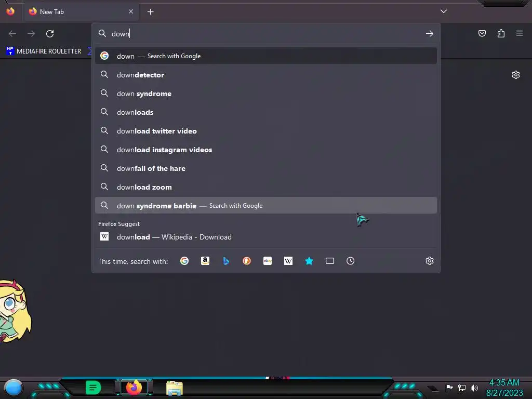Screen dimensions: 532x399
Task: Open New Tab personalize gear icon
Action: tap(516, 75)
